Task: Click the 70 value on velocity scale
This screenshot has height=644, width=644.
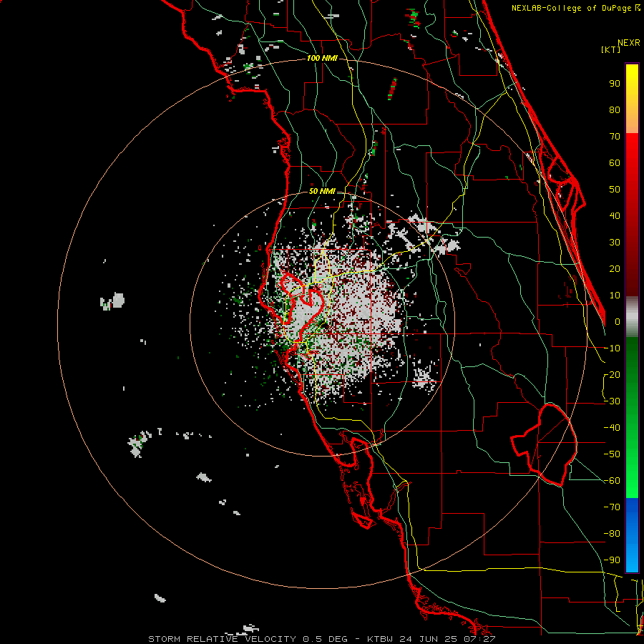Action: coord(615,137)
